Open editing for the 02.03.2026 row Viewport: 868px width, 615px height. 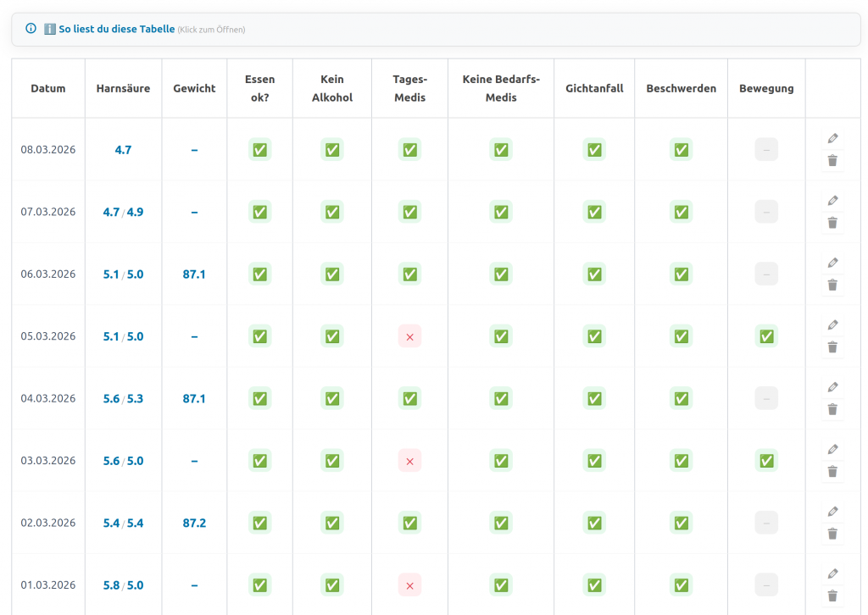tap(832, 512)
